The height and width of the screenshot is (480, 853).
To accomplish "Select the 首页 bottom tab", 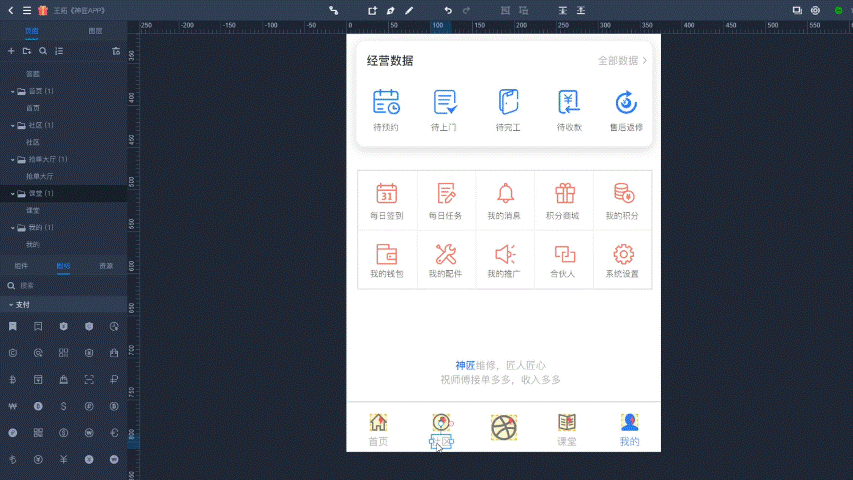I will tap(378, 429).
